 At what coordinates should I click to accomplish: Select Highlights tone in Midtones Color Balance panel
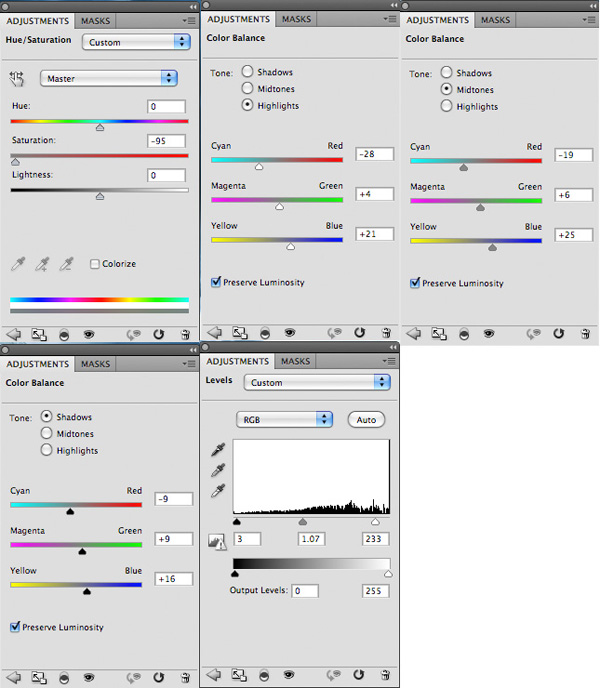446,106
